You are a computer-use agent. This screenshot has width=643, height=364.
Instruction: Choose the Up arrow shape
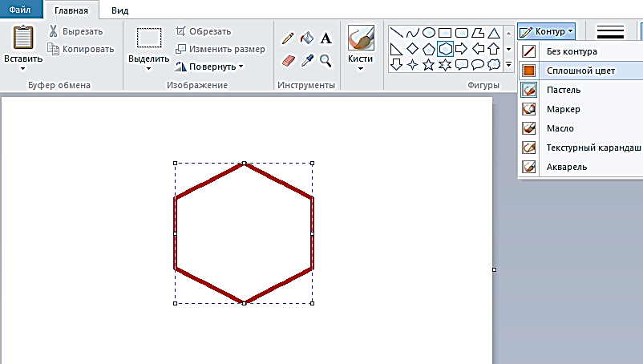pyautogui.click(x=494, y=49)
